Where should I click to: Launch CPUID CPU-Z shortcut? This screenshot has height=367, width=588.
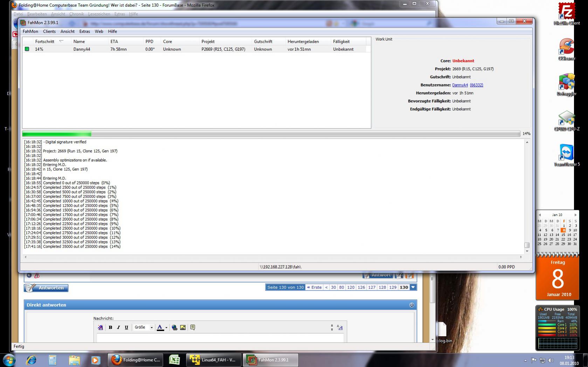566,120
